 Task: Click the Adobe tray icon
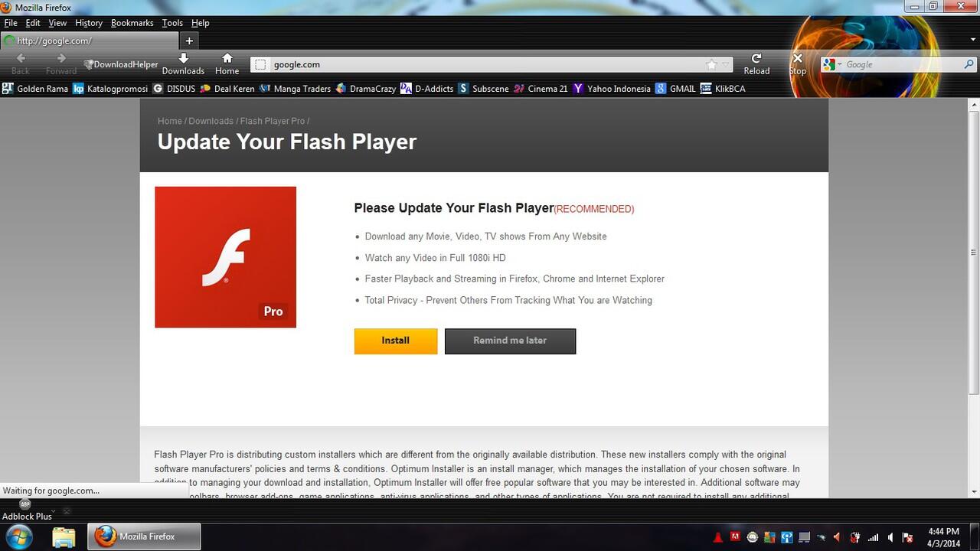pos(735,537)
